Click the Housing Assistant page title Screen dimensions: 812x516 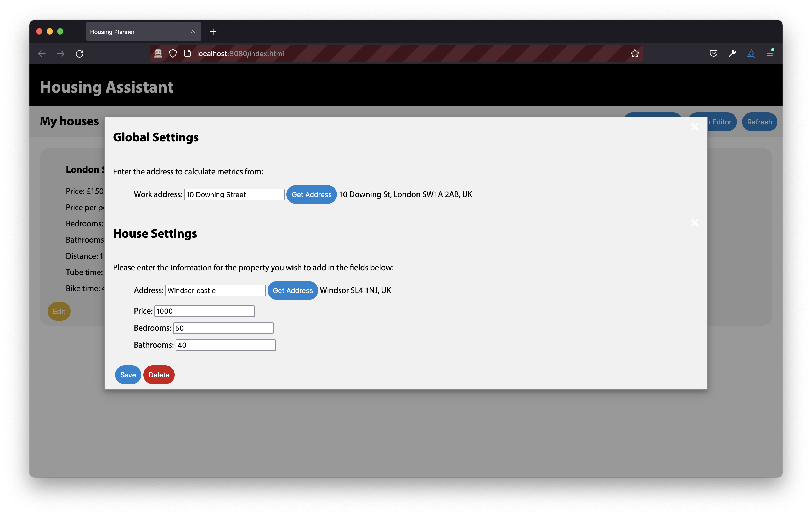point(106,87)
